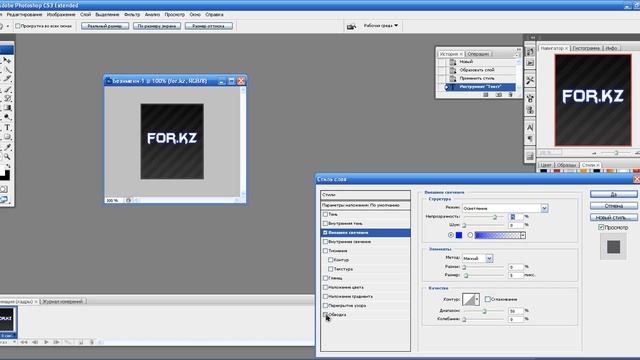The width and height of the screenshot is (640, 360).
Task: Click the play button in Animation panel
Action: click(46, 342)
